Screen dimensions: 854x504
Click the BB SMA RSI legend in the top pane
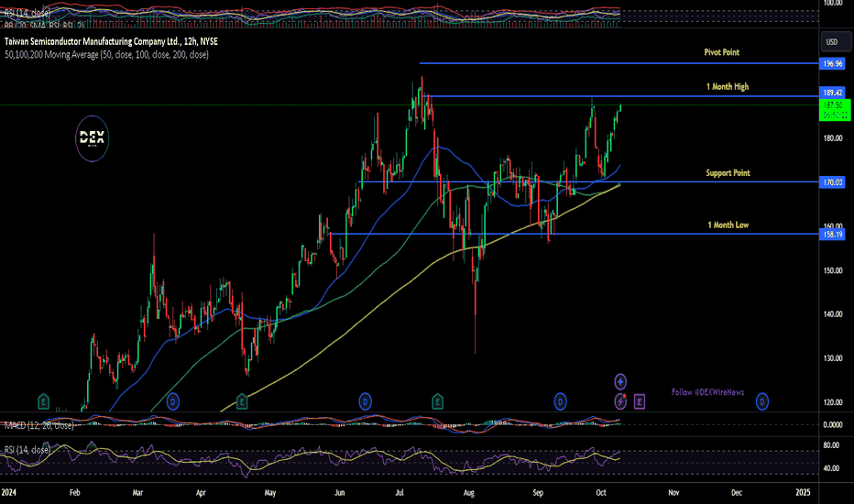[44, 25]
